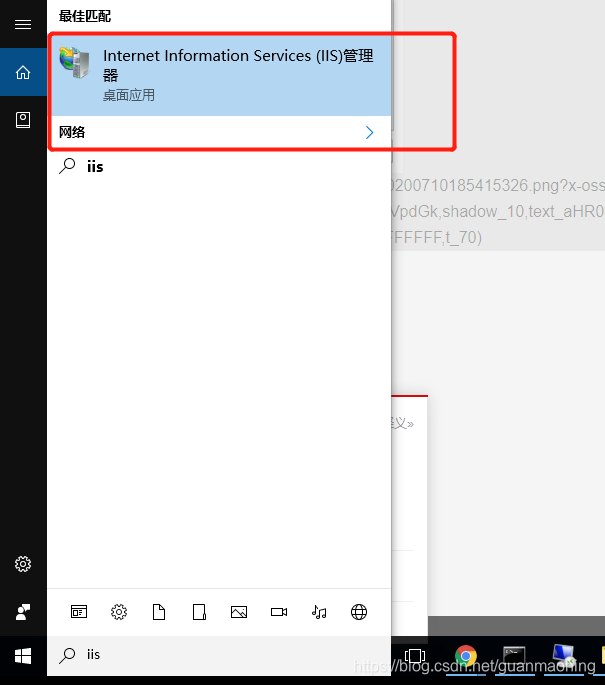Image resolution: width=605 pixels, height=685 pixels.
Task: Open the command prompt taskbar icon
Action: point(514,656)
